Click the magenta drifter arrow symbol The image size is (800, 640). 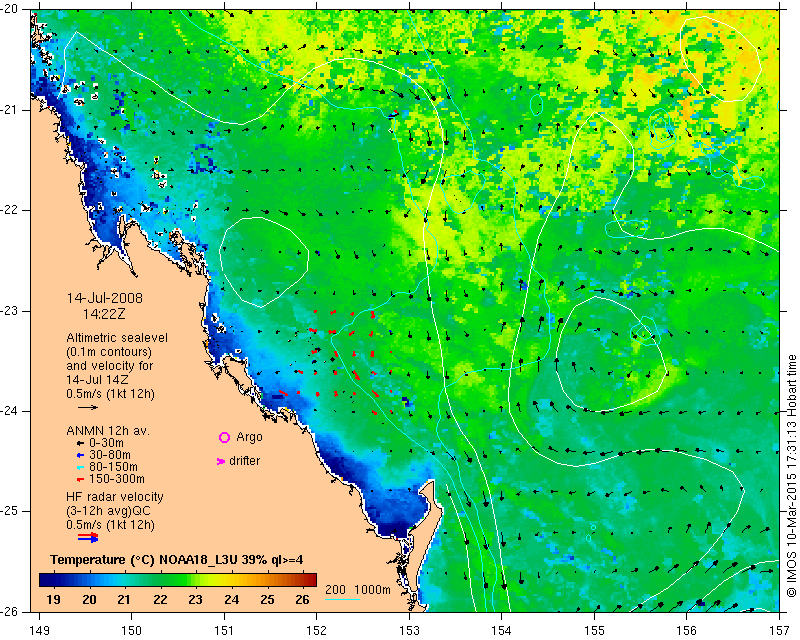(x=221, y=461)
